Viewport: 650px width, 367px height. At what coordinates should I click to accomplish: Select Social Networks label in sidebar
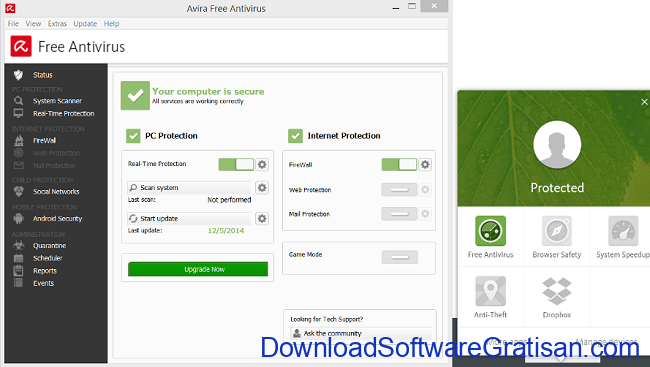56,191
